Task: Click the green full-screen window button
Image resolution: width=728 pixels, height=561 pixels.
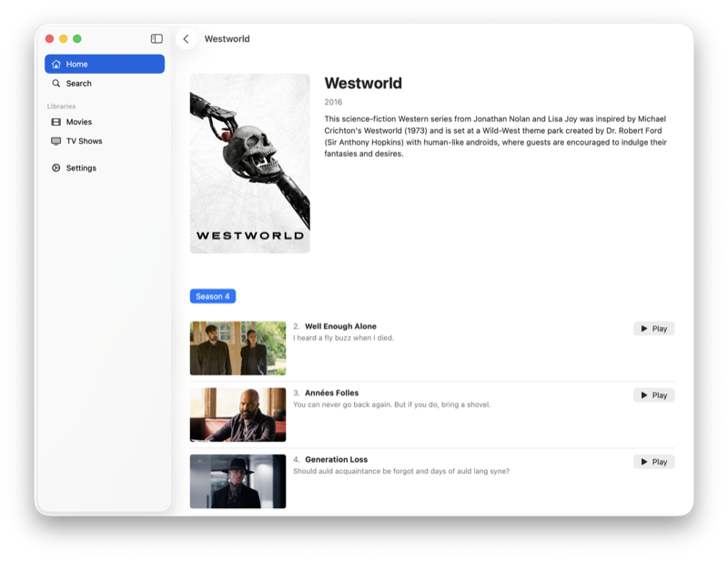Action: 77,38
